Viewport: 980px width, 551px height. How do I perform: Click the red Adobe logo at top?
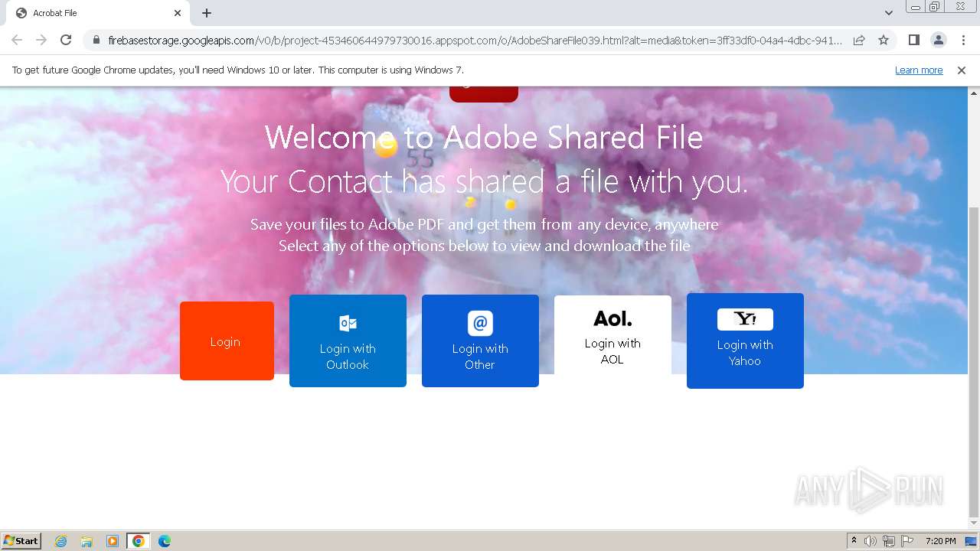tap(484, 94)
